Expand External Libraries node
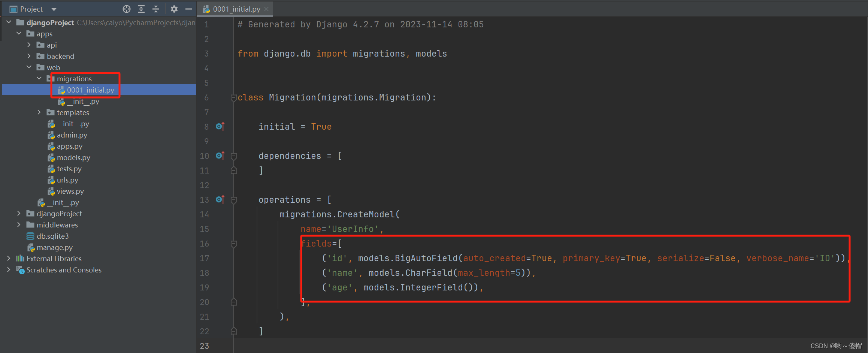The image size is (868, 353). tap(9, 259)
